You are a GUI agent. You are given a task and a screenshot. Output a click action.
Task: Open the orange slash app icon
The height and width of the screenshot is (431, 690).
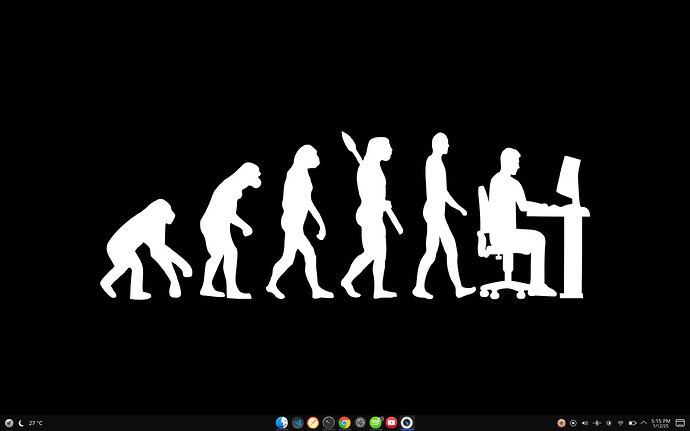pyautogui.click(x=313, y=423)
